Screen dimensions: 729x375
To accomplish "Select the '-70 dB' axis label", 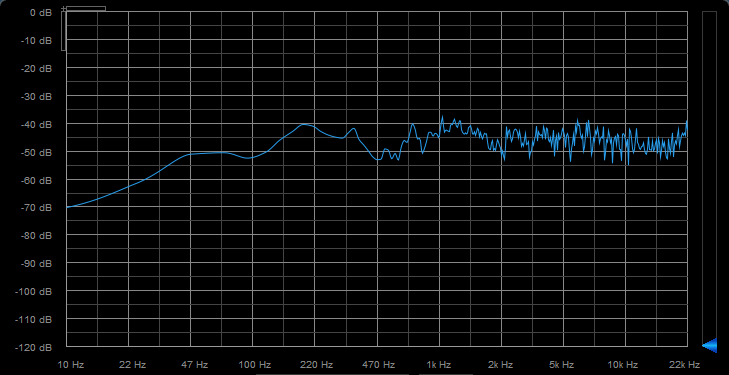I will [37, 208].
